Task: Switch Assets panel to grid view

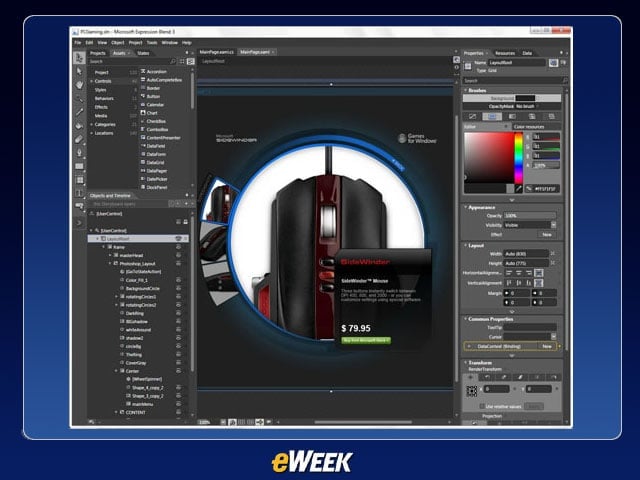Action: pos(182,62)
